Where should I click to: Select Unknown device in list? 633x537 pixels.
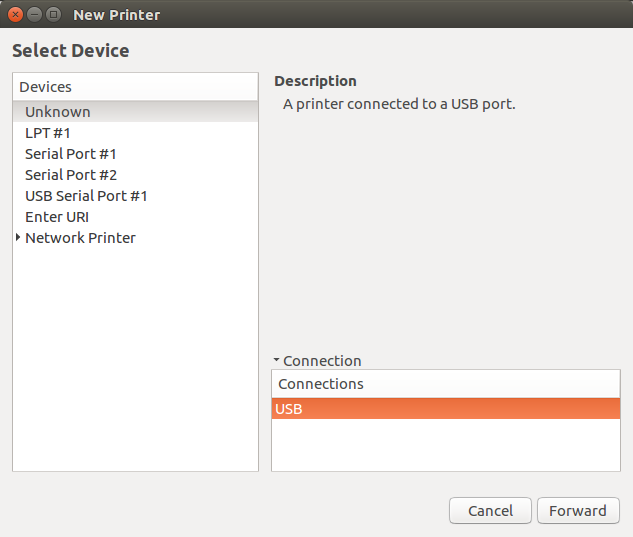tap(58, 112)
